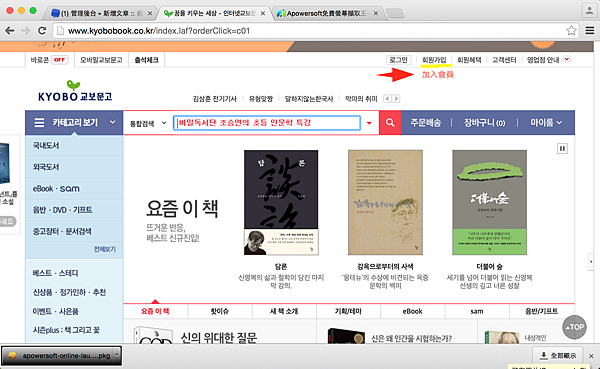Click the page icon in address bar
600x369 pixels.
point(60,31)
